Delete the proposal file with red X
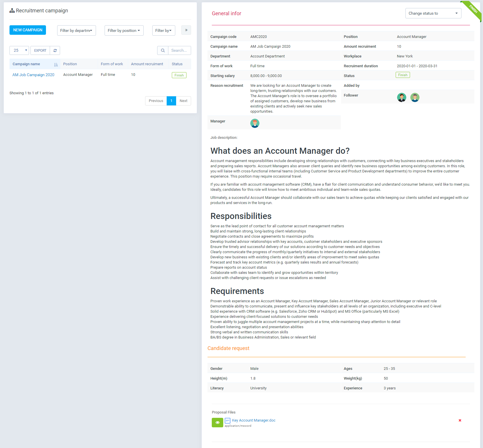 tap(460, 420)
